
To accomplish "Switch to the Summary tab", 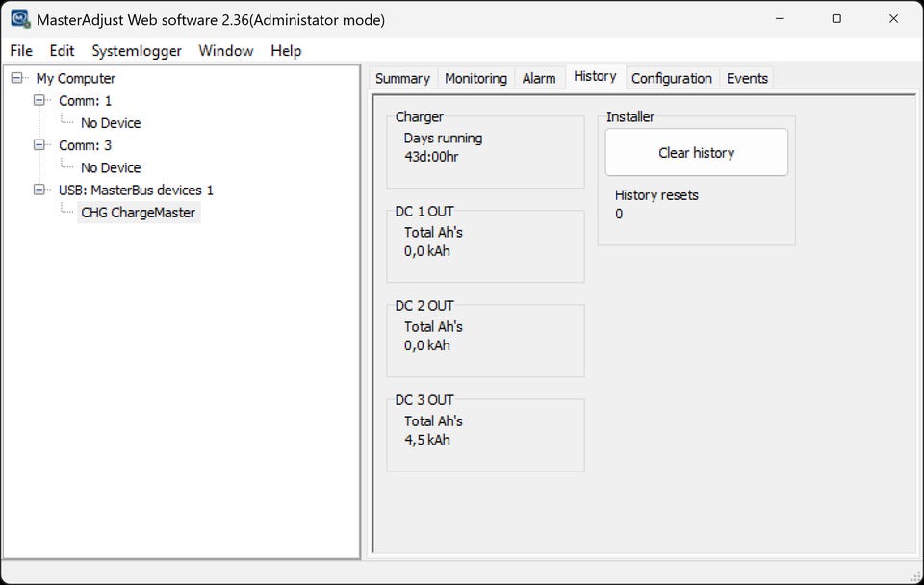I will [402, 78].
